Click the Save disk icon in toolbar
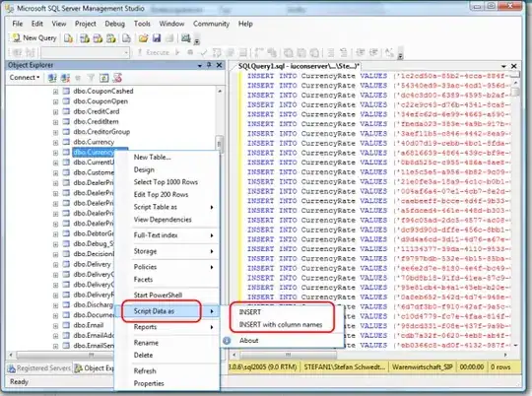 (157, 38)
